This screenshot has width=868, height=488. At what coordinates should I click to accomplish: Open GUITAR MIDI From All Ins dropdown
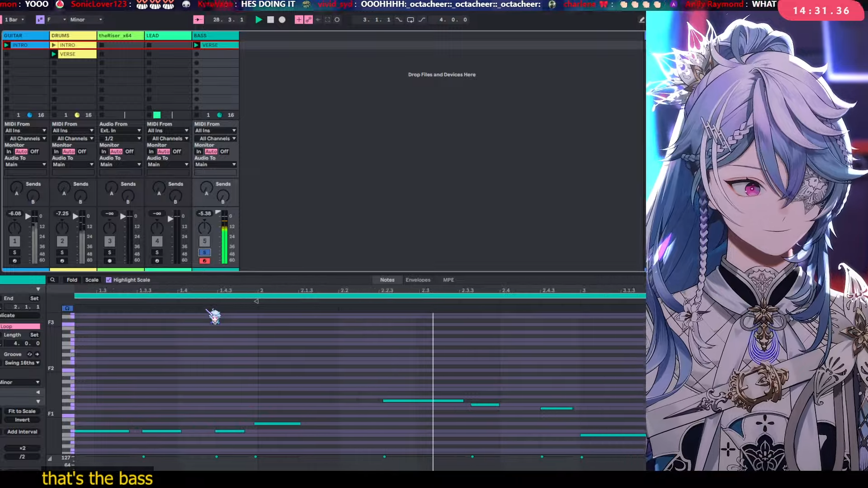tap(26, 131)
